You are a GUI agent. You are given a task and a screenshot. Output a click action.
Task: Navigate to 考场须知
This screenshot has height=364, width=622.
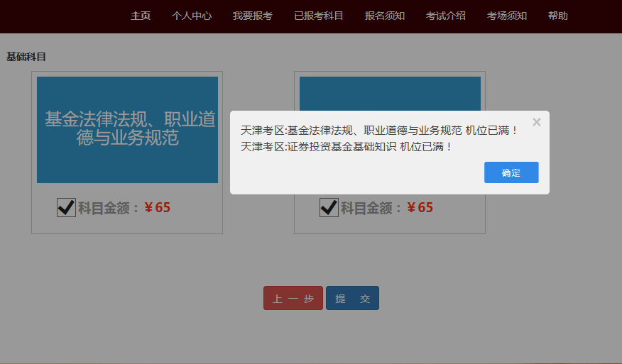click(x=507, y=16)
